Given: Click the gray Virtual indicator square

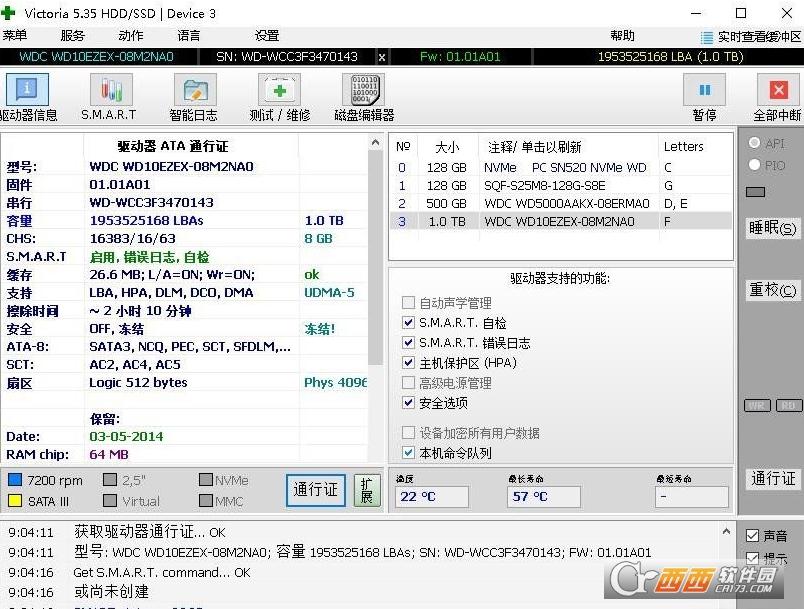Looking at the screenshot, I should 110,501.
